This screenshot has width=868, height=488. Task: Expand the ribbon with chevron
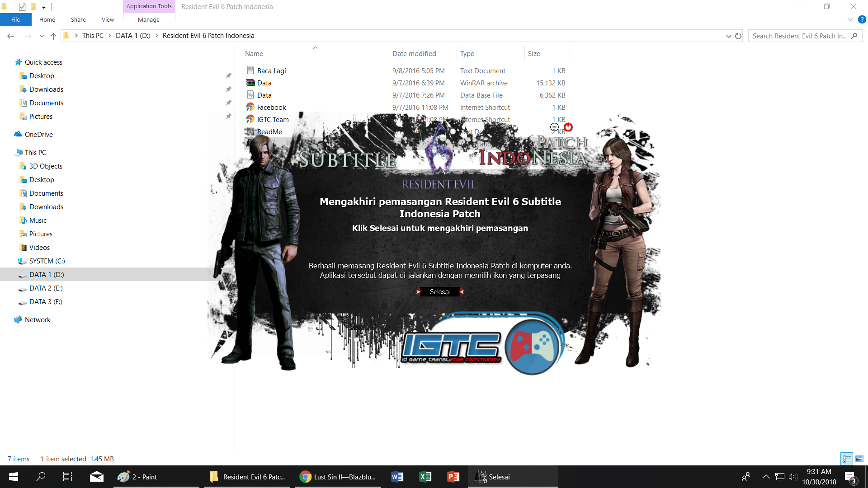(850, 20)
